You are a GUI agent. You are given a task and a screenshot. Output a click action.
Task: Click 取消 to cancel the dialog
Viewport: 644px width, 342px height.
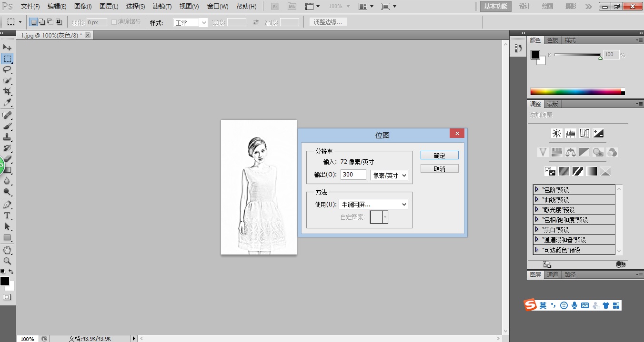coord(439,169)
